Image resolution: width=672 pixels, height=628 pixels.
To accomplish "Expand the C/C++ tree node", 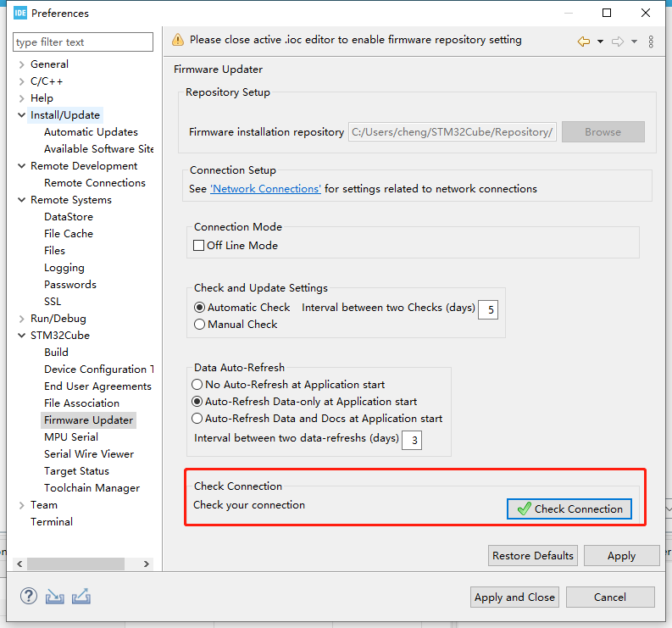I will pos(21,81).
